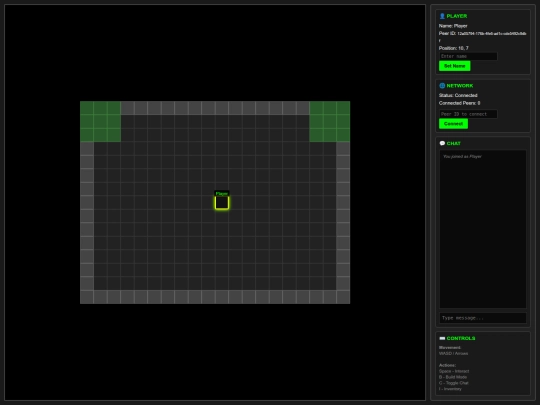This screenshot has height=405, width=540.
Task: Click the "Position: 10, 7" text
Action: coord(454,48)
